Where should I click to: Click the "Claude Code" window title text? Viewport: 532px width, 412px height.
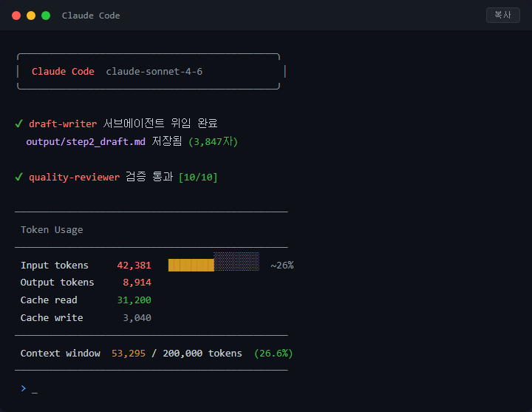coord(91,16)
